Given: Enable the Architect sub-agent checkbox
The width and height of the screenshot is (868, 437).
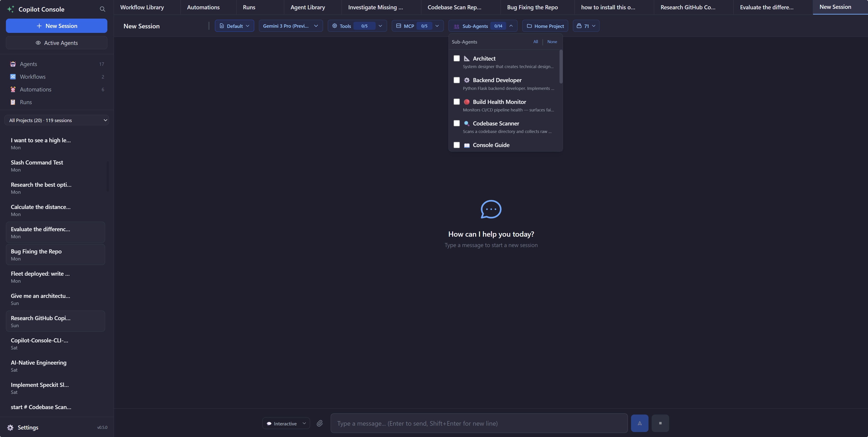Looking at the screenshot, I should click(x=456, y=58).
